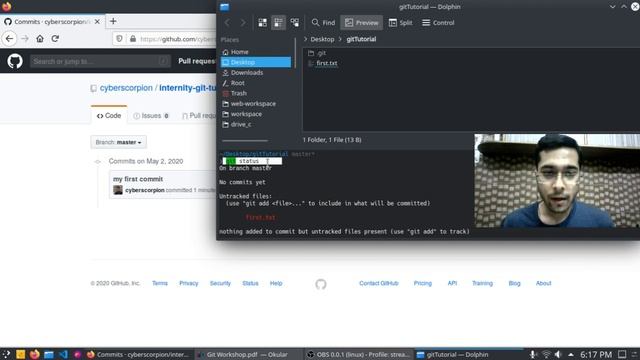Open the Branch master dropdown
Image resolution: width=640 pixels, height=360 pixels.
(x=118, y=142)
